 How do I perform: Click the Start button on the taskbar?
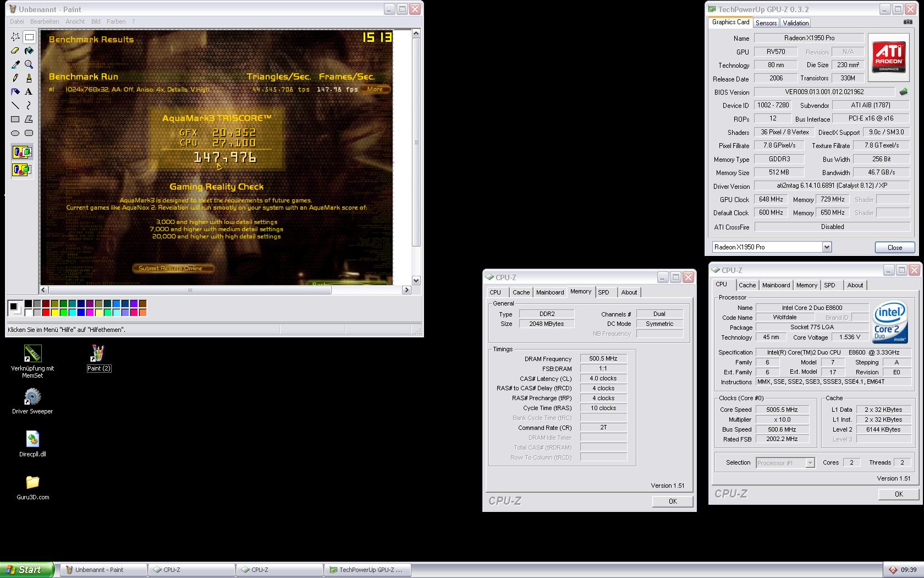[x=27, y=570]
